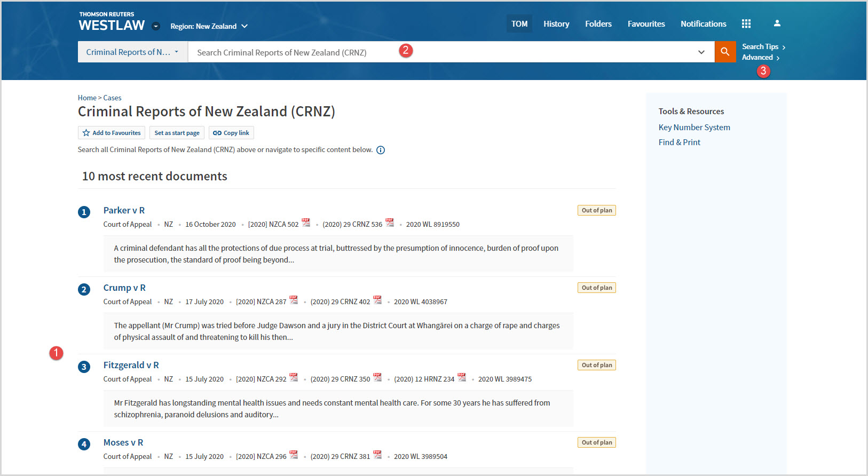The image size is (868, 476).
Task: Open PDF for (2020) 29 CRNZ 381
Action: (377, 455)
